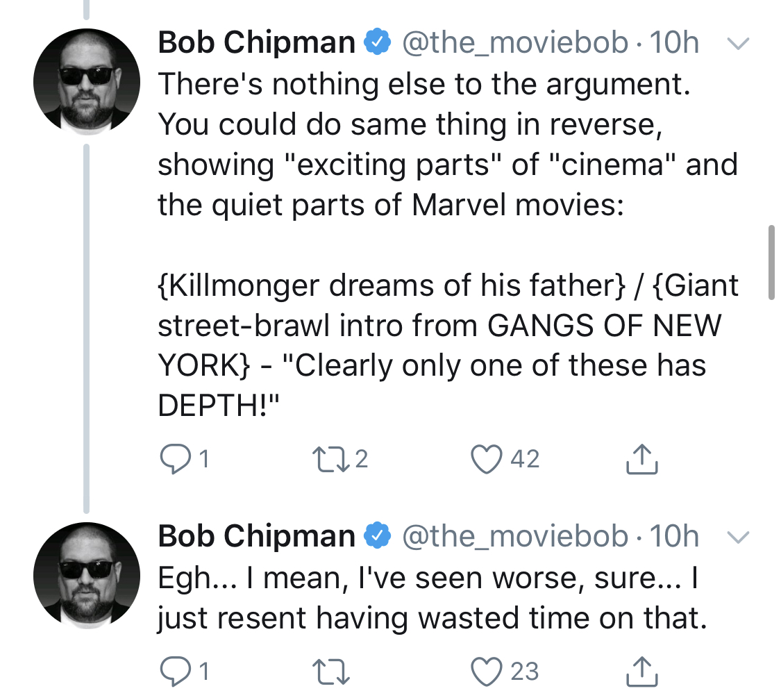Viewport: 781px width, 700px height.
Task: Open @the_moviebob handle on second tweet
Action: [x=515, y=537]
